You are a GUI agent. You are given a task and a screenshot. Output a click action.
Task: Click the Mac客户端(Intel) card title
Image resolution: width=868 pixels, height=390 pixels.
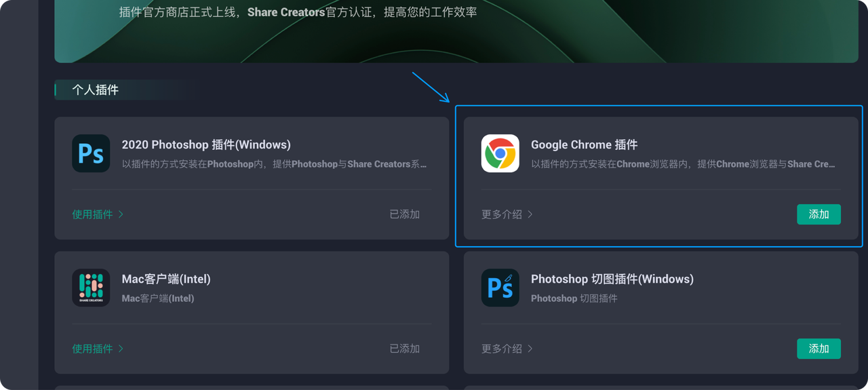coord(166,279)
